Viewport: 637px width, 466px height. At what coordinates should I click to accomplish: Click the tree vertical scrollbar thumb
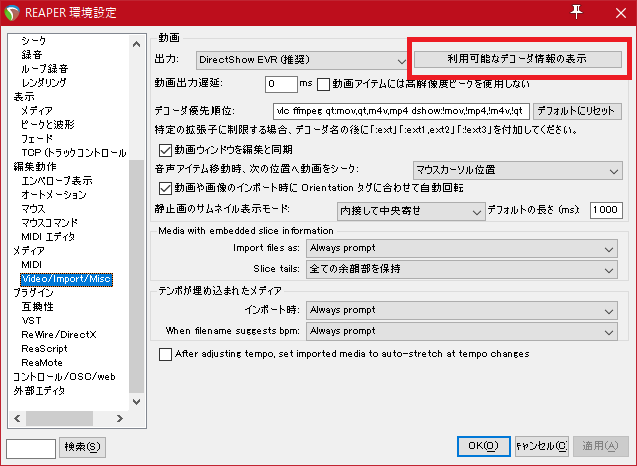(x=137, y=276)
